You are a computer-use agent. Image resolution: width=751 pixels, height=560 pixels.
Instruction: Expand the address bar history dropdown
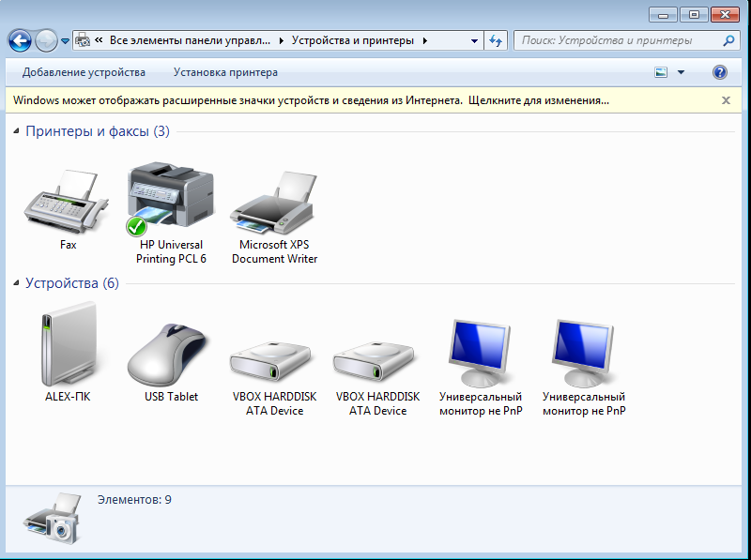474,41
